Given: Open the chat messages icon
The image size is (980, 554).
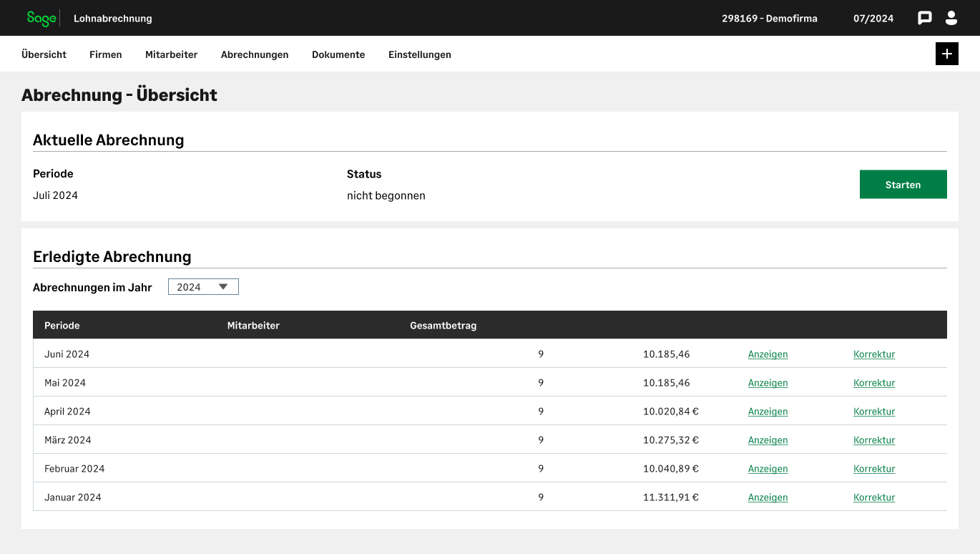Looking at the screenshot, I should coord(925,19).
